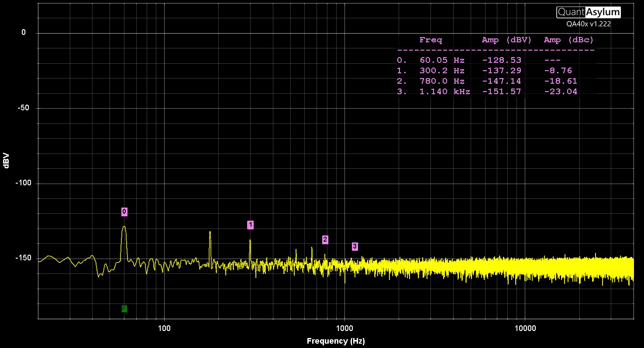Click the Amp (dBc) column header

click(x=568, y=40)
